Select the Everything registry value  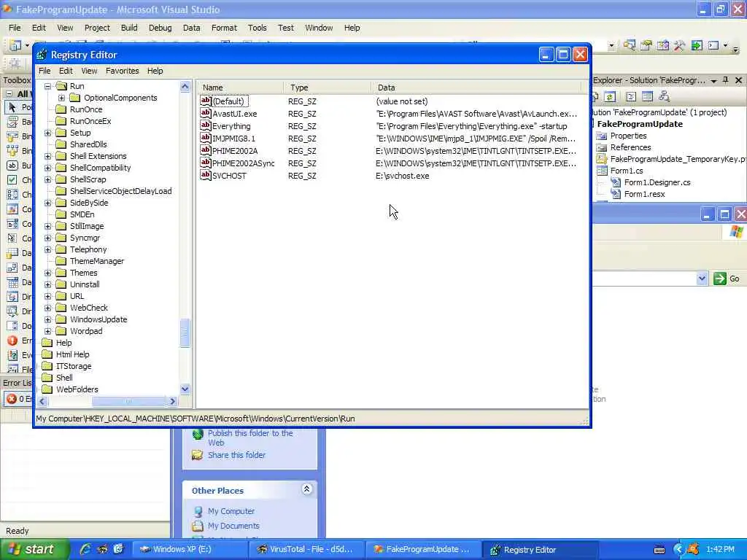point(231,126)
